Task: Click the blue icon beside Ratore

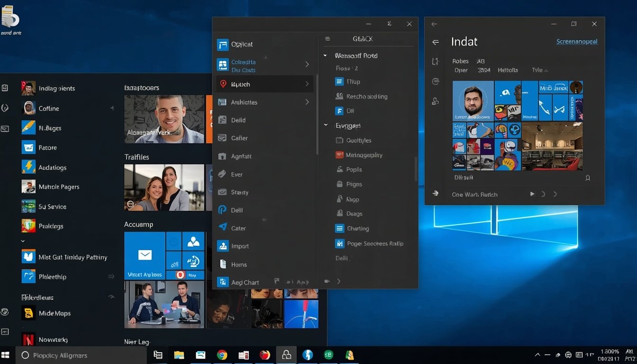Action: click(x=28, y=147)
